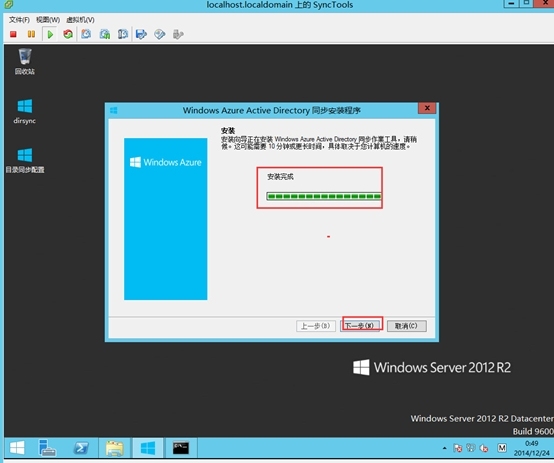Click the network tray icon
This screenshot has width=554, height=463.
pos(471,448)
